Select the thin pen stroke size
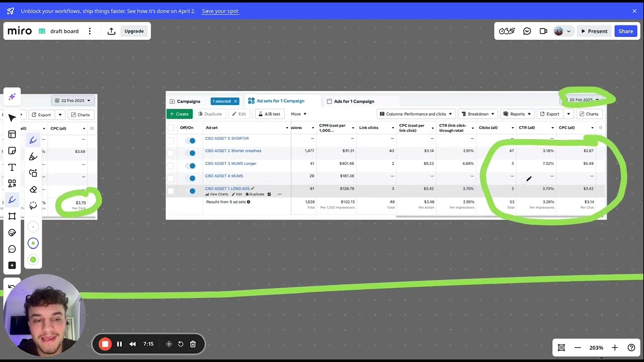644x362 pixels. click(33, 227)
